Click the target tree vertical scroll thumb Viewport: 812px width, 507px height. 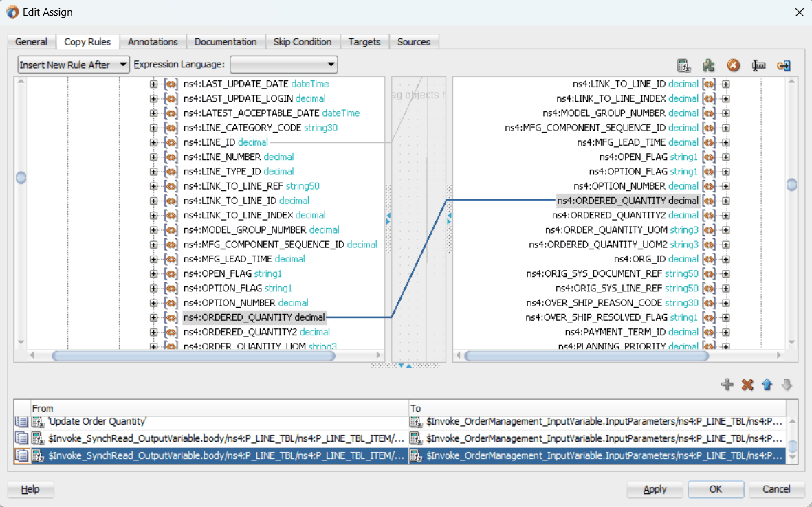(x=792, y=185)
